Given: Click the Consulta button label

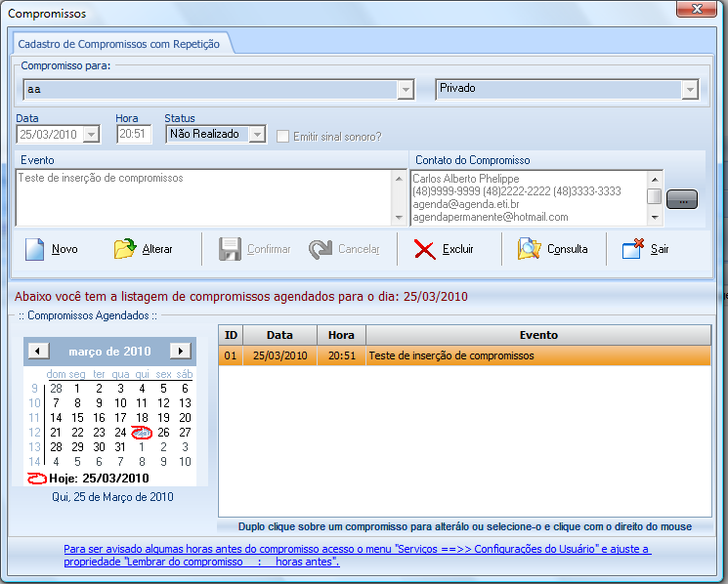Looking at the screenshot, I should pyautogui.click(x=568, y=249).
